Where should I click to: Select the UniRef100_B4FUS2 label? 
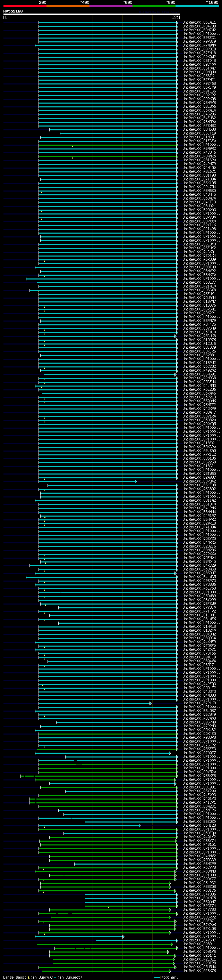pos(199,118)
